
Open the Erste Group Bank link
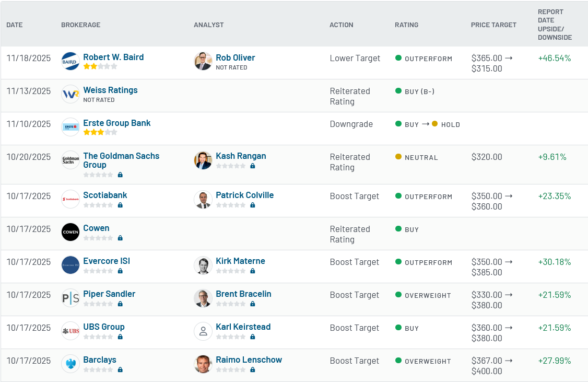(x=116, y=123)
